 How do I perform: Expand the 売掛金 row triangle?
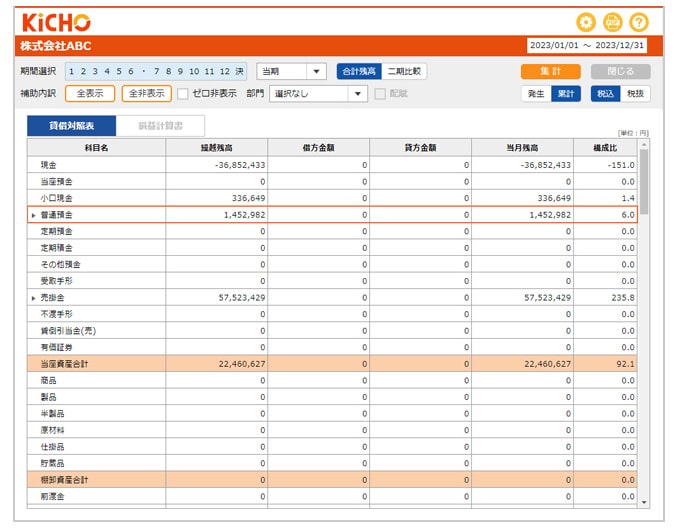(x=33, y=298)
